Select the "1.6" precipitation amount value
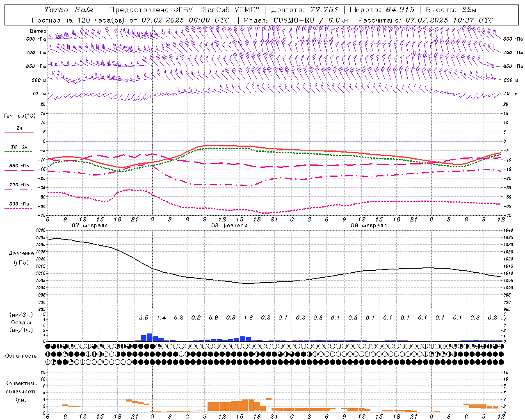The width and height of the screenshot is (525, 420). [x=248, y=318]
